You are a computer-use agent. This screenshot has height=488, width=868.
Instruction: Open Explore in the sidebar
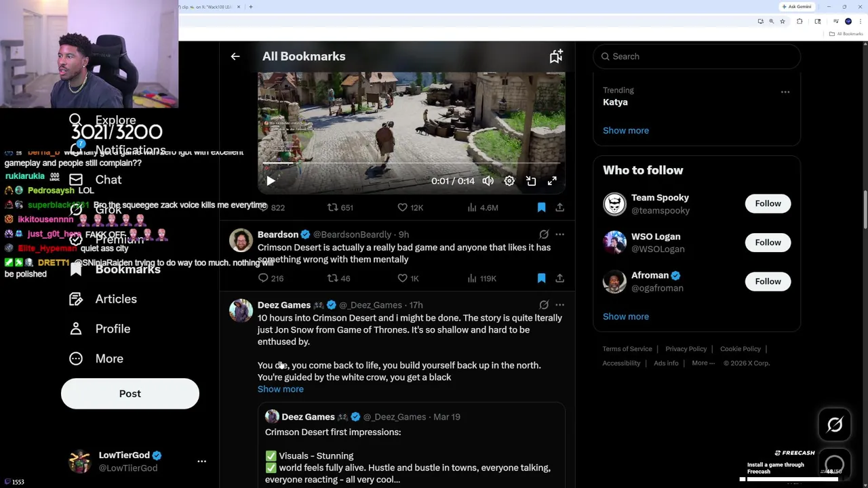[x=103, y=121]
